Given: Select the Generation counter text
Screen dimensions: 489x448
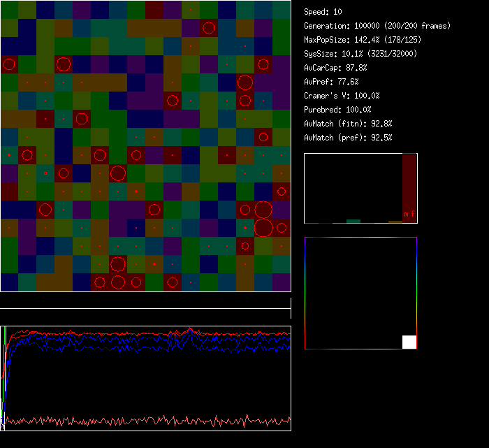Looking at the screenshot, I should (x=377, y=26).
